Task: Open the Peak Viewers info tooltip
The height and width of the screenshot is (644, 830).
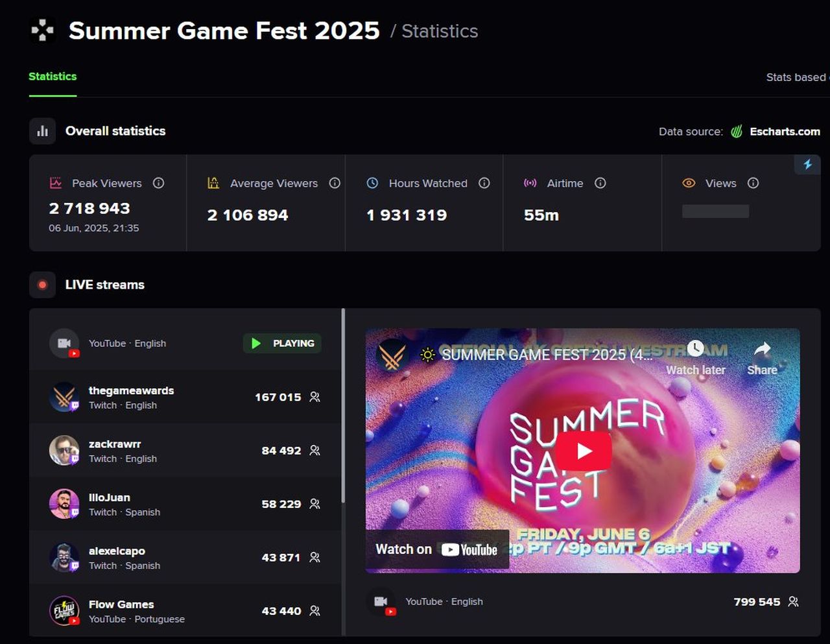Action: coord(158,183)
